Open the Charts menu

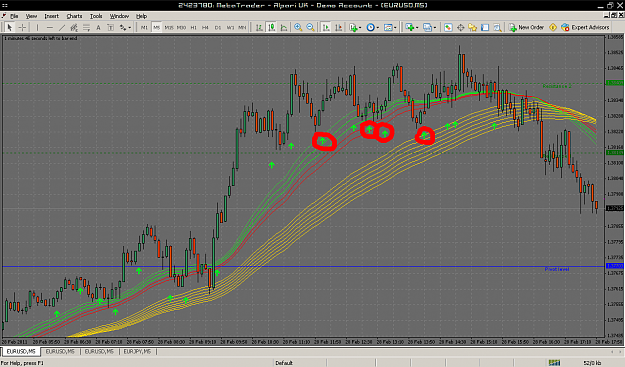(74, 16)
